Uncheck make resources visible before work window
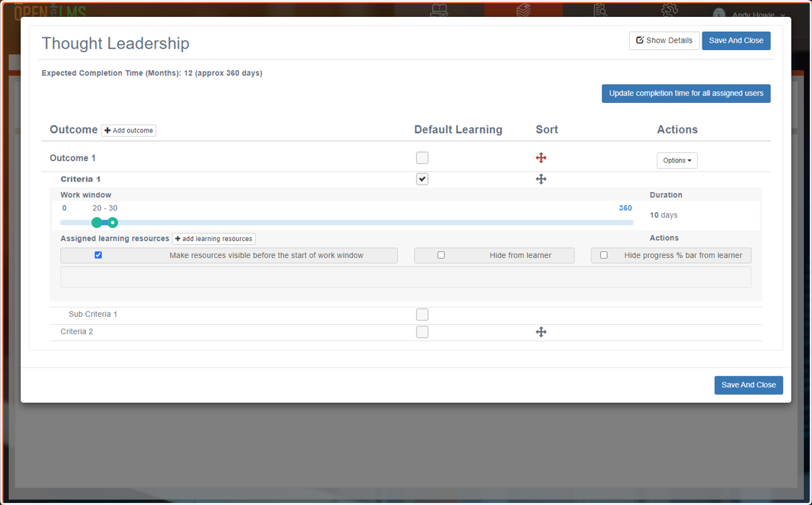This screenshot has height=505, width=812. [98, 255]
